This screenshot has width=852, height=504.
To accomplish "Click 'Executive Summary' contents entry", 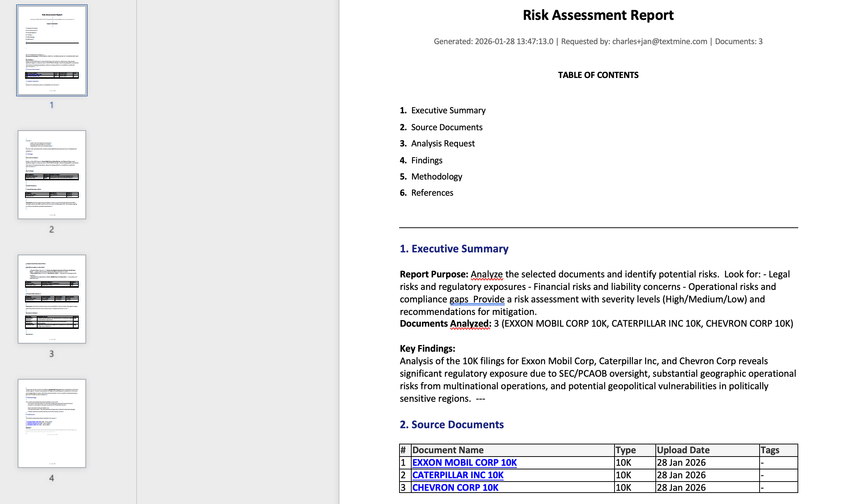I will 448,110.
